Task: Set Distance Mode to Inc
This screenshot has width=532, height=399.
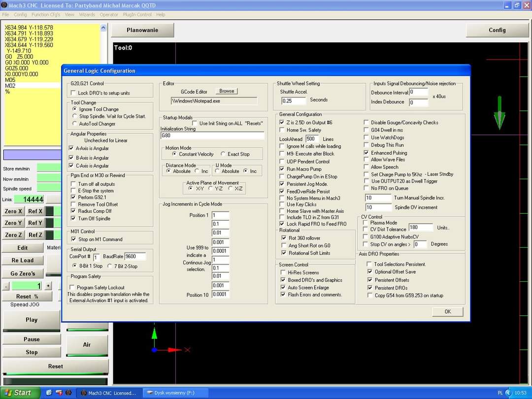Action: pos(197,171)
